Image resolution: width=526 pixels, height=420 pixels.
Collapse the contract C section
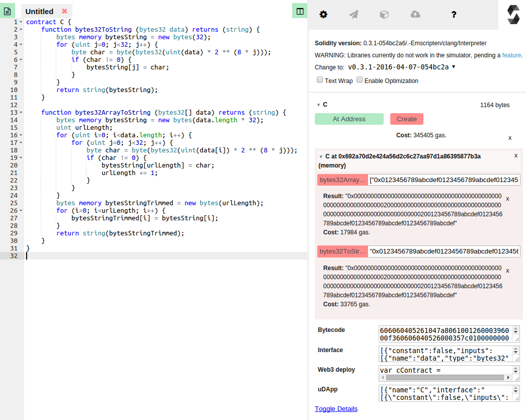318,105
